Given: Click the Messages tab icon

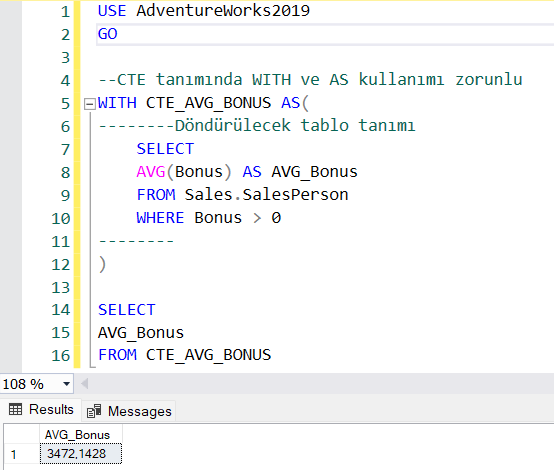Looking at the screenshot, I should tap(94, 411).
